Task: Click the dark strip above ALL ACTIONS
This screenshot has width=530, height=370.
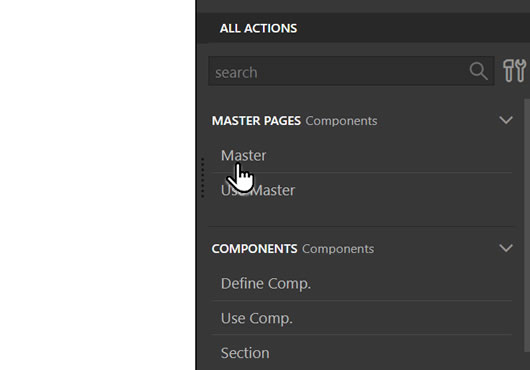Action: pyautogui.click(x=363, y=6)
